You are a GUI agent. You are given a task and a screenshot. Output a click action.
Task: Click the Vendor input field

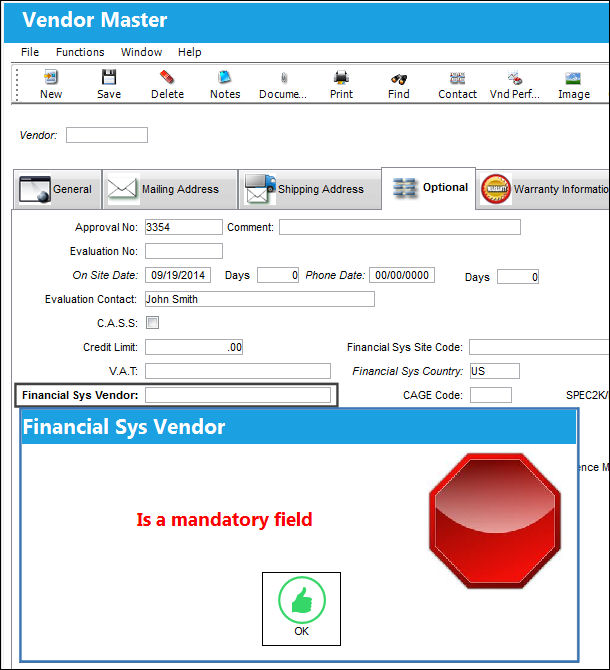coord(107,135)
